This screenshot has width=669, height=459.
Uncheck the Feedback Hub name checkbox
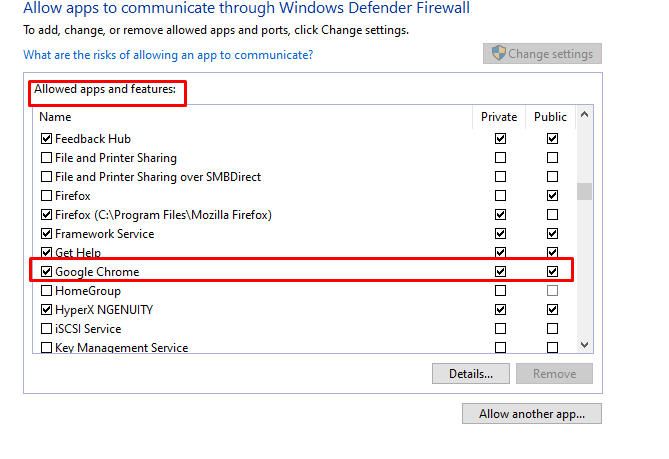[46, 139]
